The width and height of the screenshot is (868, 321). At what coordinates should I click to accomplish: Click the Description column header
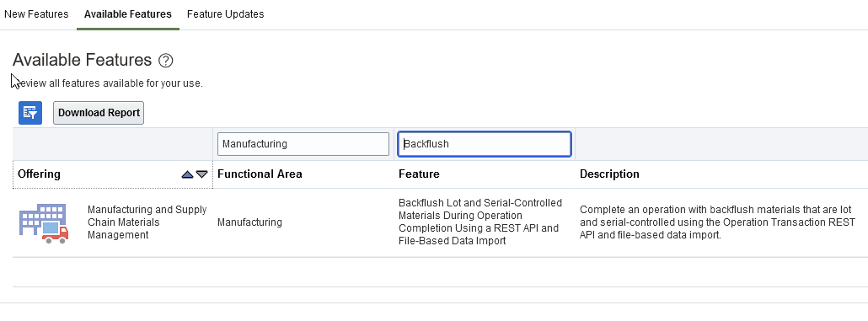pos(609,174)
